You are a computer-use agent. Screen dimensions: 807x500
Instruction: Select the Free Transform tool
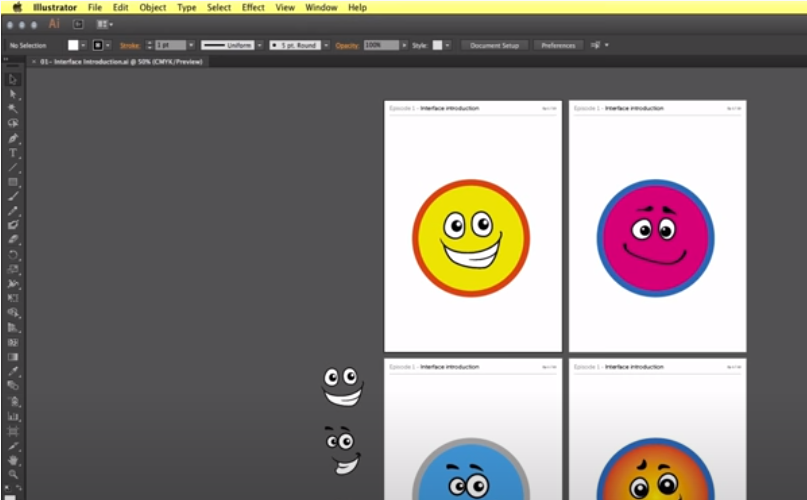click(x=13, y=298)
